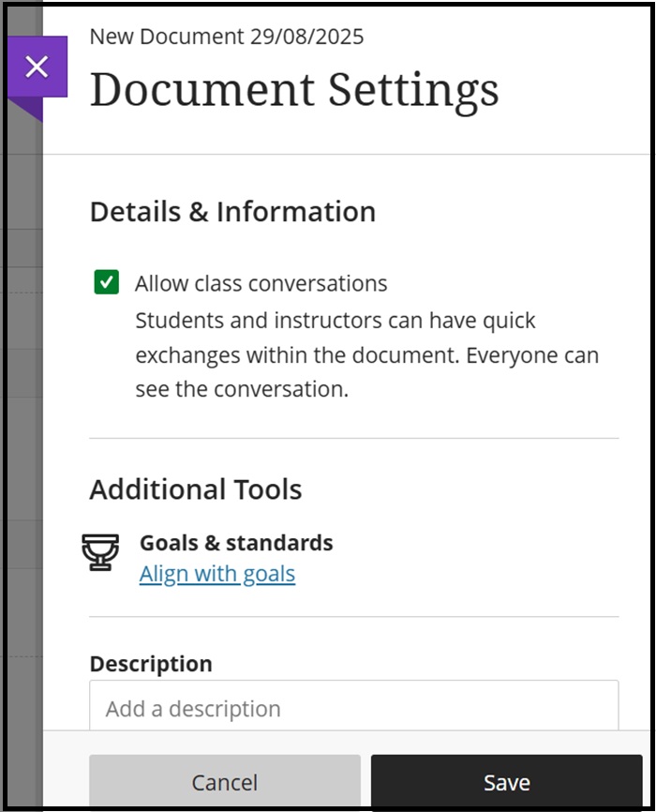Select the New Document 29/08/2025 title

227,37
